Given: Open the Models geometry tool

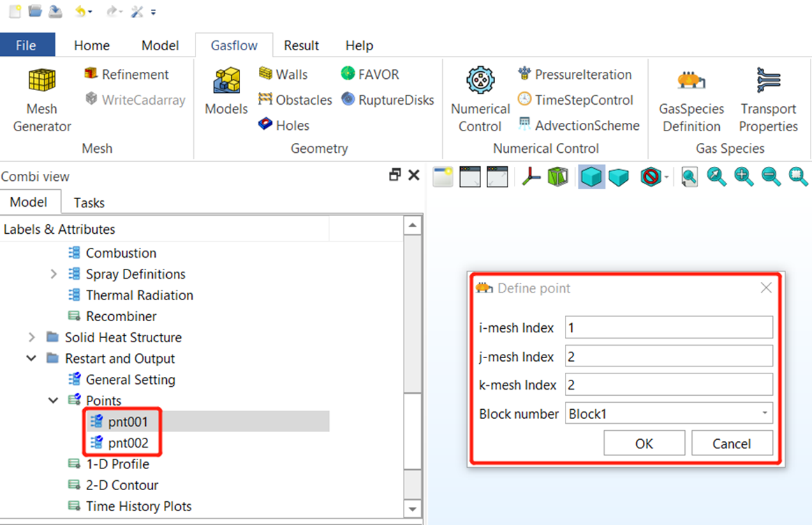Looking at the screenshot, I should [226, 91].
